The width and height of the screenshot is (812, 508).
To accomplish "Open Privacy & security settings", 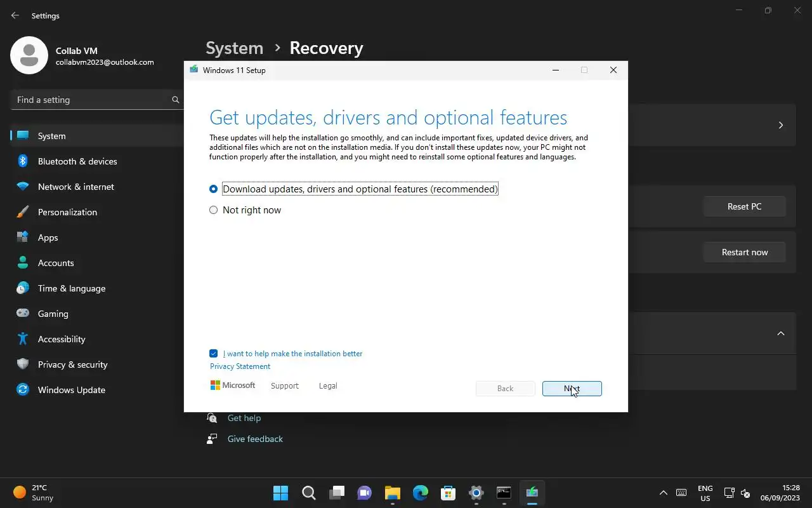I will pyautogui.click(x=97, y=364).
